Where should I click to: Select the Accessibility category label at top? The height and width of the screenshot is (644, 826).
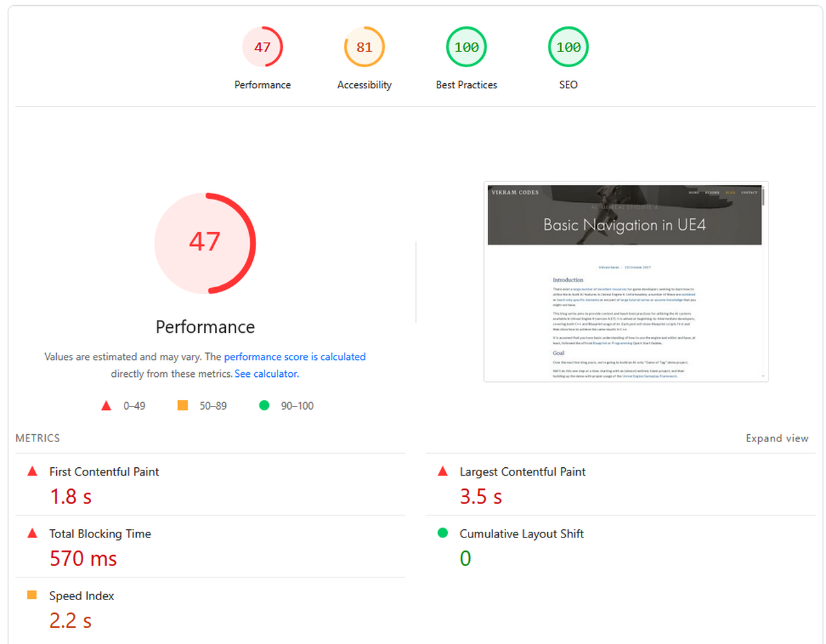click(364, 85)
